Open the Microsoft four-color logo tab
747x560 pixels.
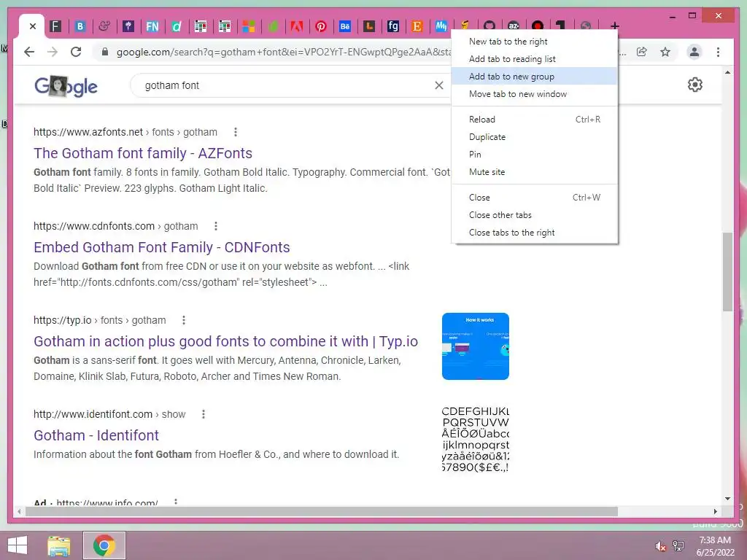(249, 26)
